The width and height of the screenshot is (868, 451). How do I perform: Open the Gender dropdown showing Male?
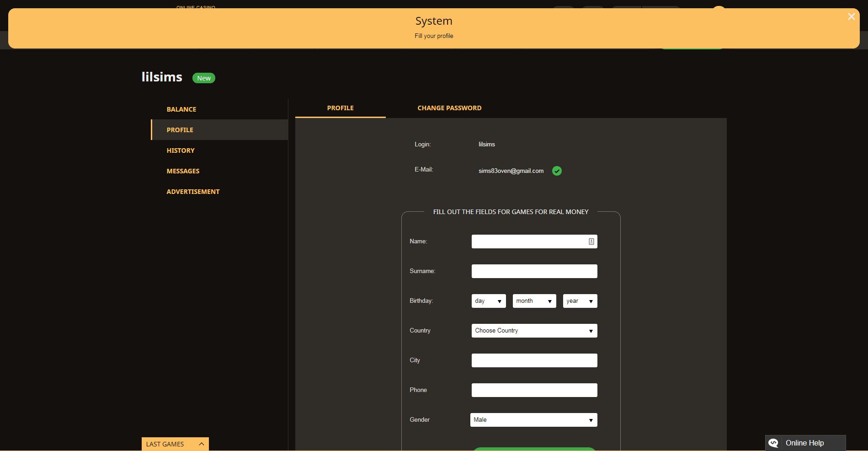pyautogui.click(x=534, y=420)
